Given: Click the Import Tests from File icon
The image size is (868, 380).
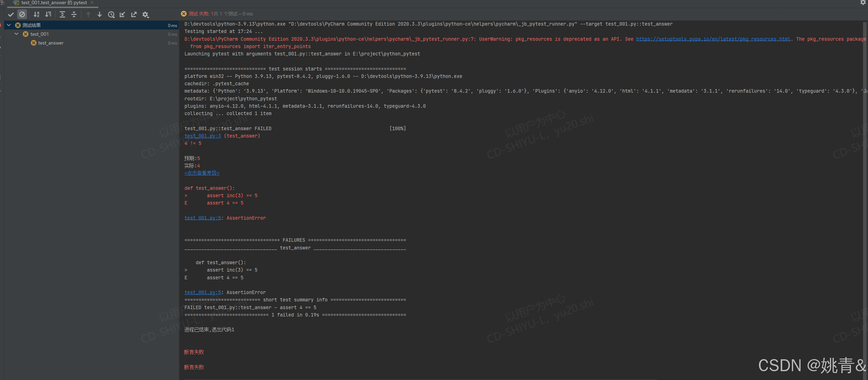Looking at the screenshot, I should (122, 14).
